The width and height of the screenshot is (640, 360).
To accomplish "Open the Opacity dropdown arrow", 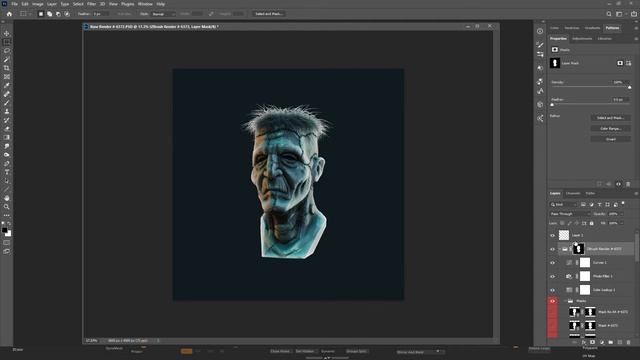I will point(622,214).
